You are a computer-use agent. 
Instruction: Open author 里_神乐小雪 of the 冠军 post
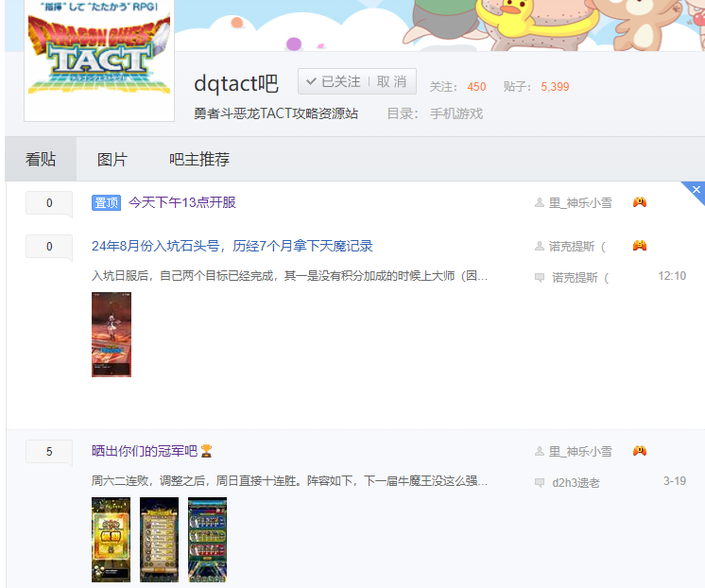click(580, 452)
